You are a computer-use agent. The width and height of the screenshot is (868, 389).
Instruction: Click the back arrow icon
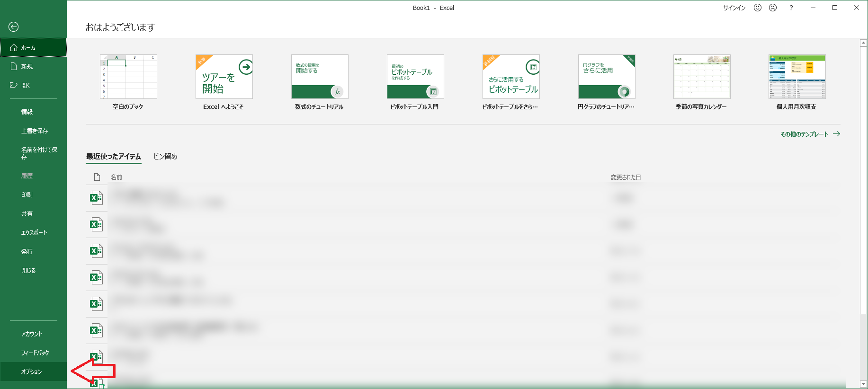14,27
